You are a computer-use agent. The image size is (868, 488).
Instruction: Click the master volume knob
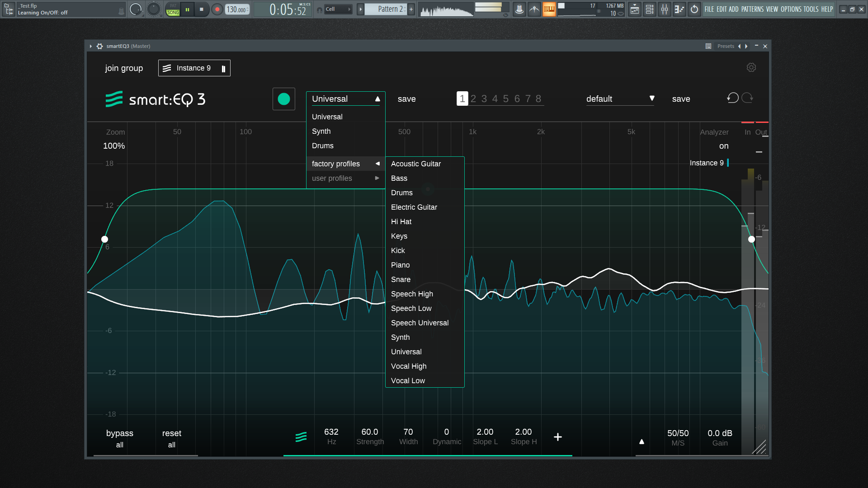[x=135, y=9]
